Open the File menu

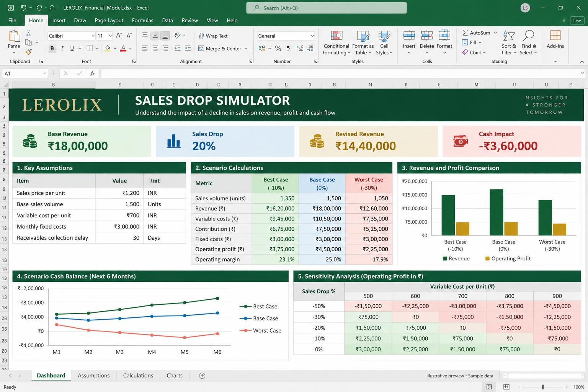click(x=12, y=20)
